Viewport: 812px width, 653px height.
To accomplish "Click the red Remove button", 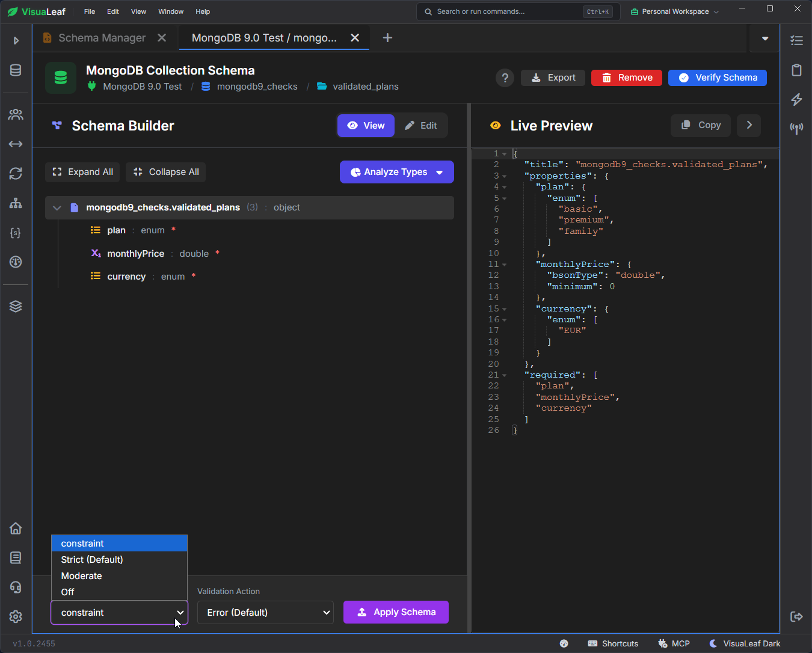I will tap(627, 78).
